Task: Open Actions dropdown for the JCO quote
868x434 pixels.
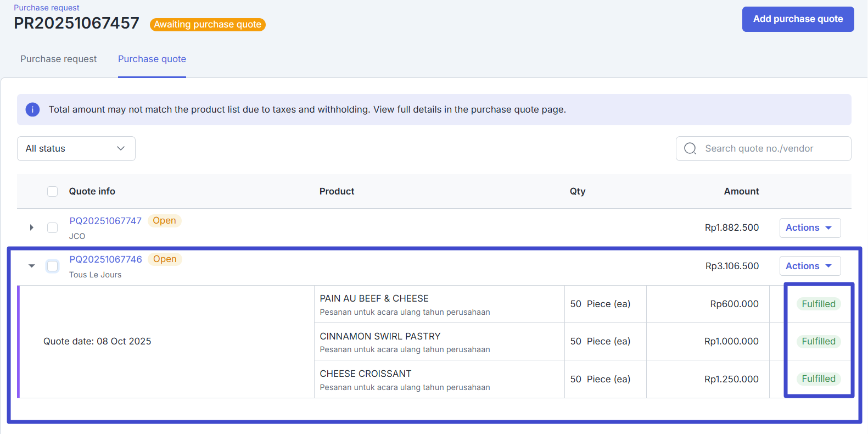Action: (809, 227)
